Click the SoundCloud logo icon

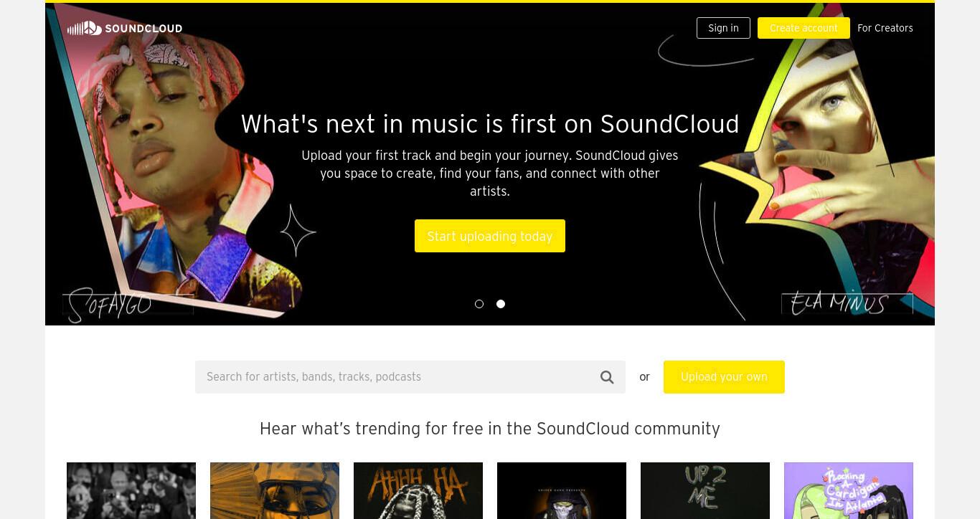(85, 28)
